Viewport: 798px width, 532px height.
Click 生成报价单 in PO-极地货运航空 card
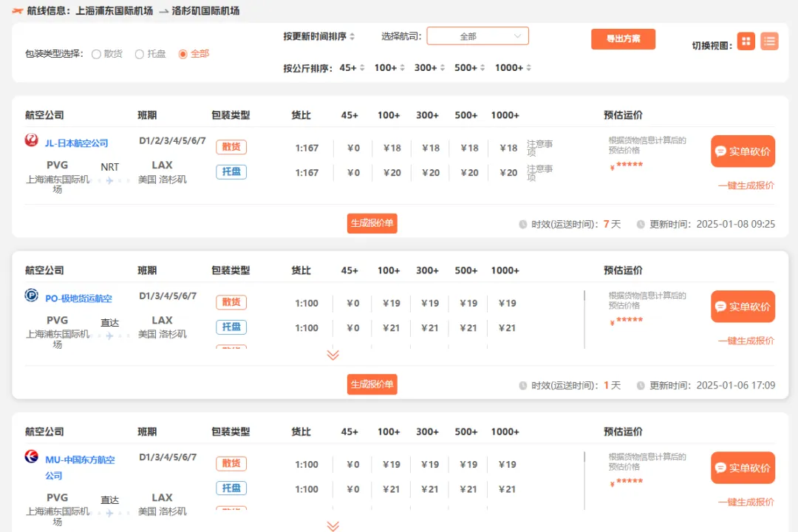(x=372, y=384)
